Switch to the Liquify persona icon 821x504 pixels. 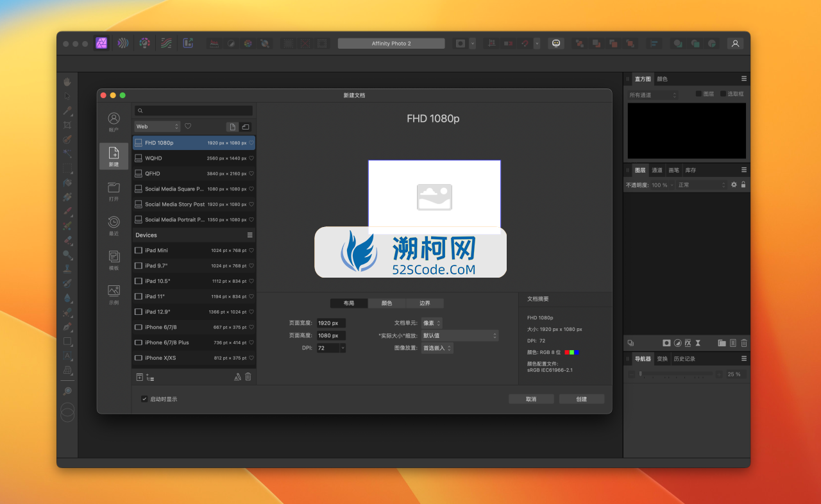[x=123, y=43]
